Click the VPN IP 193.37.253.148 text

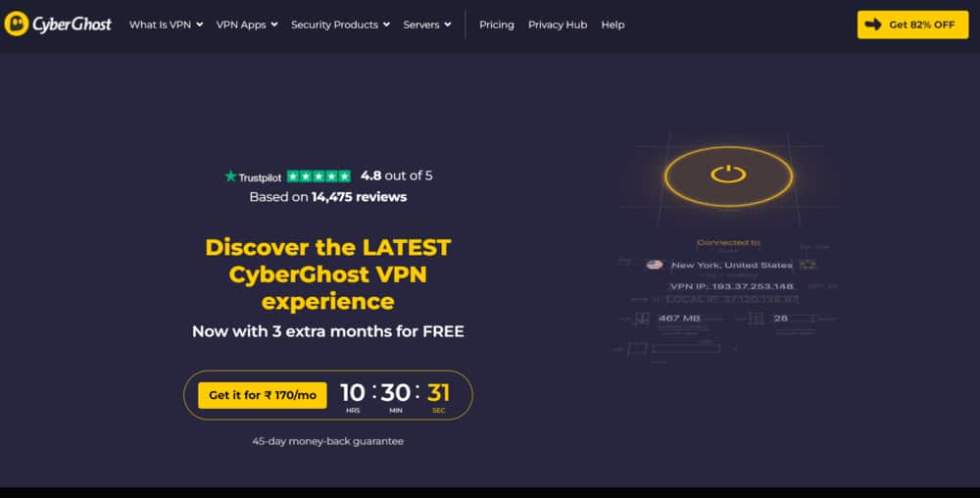(x=732, y=286)
